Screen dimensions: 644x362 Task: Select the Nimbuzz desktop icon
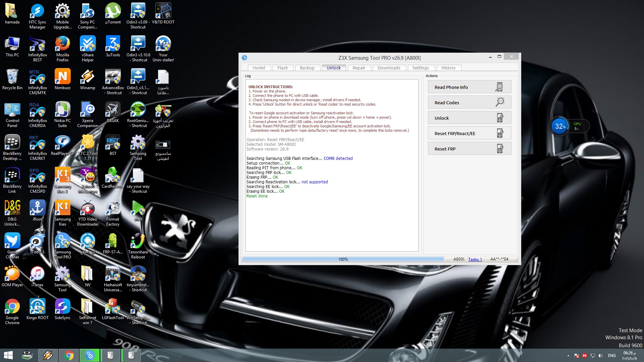pyautogui.click(x=62, y=80)
